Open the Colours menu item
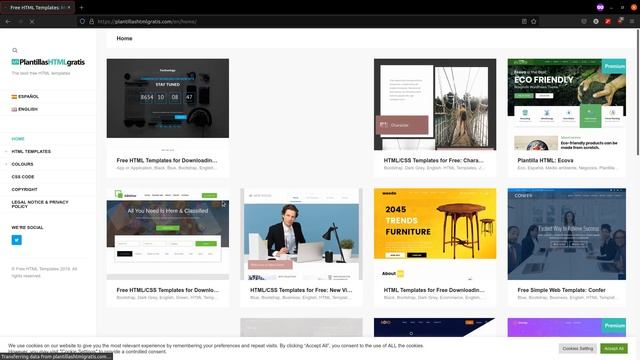The image size is (640, 360). click(x=22, y=164)
